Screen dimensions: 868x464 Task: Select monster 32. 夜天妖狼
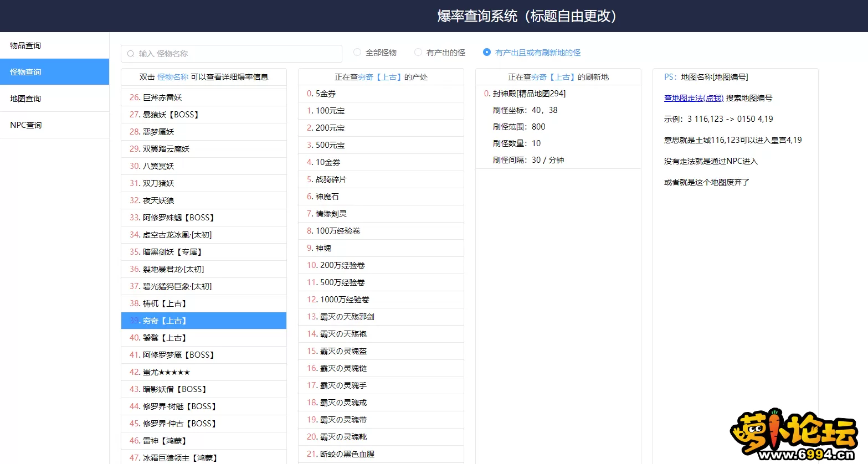[x=204, y=200]
